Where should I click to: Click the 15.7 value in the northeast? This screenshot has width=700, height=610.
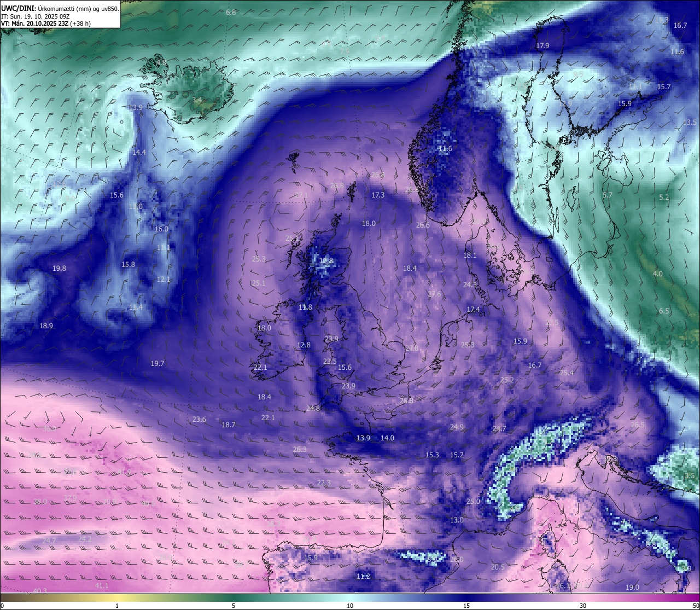pyautogui.click(x=664, y=87)
